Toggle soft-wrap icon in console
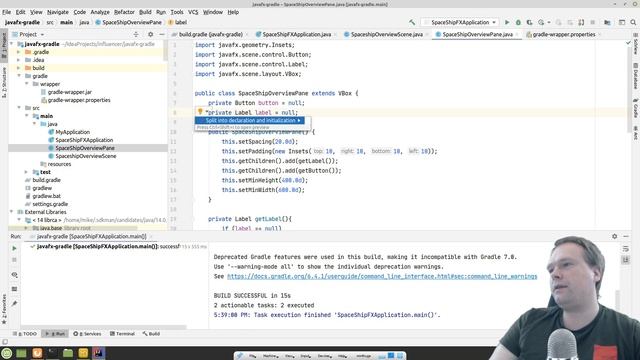 coord(626,249)
